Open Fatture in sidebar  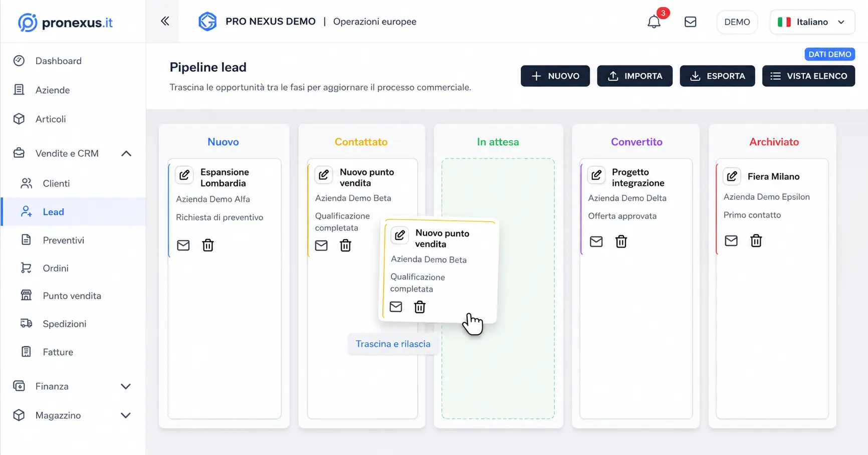[x=73, y=352]
